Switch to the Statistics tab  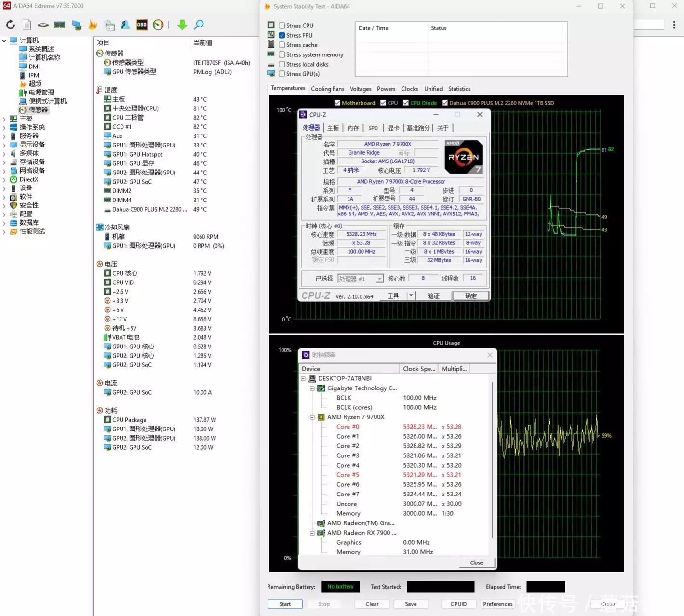point(459,89)
